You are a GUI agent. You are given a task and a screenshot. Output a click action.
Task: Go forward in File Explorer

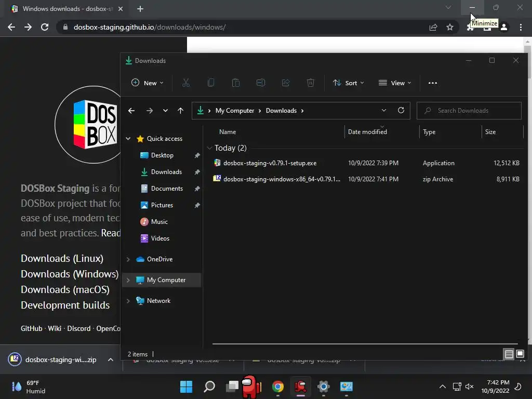(149, 111)
